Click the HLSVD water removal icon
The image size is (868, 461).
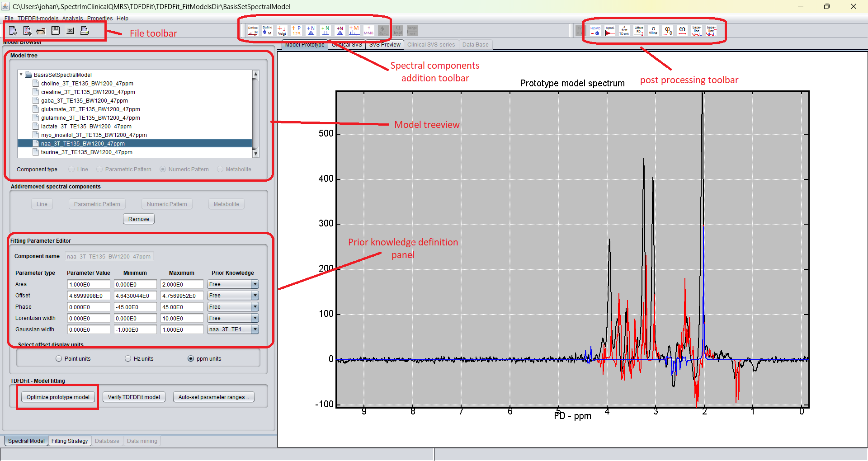click(595, 31)
